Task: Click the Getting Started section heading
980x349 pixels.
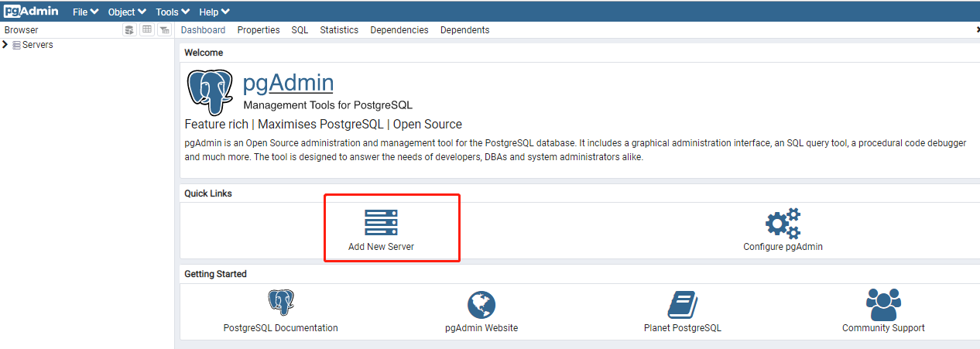Action: coord(215,274)
